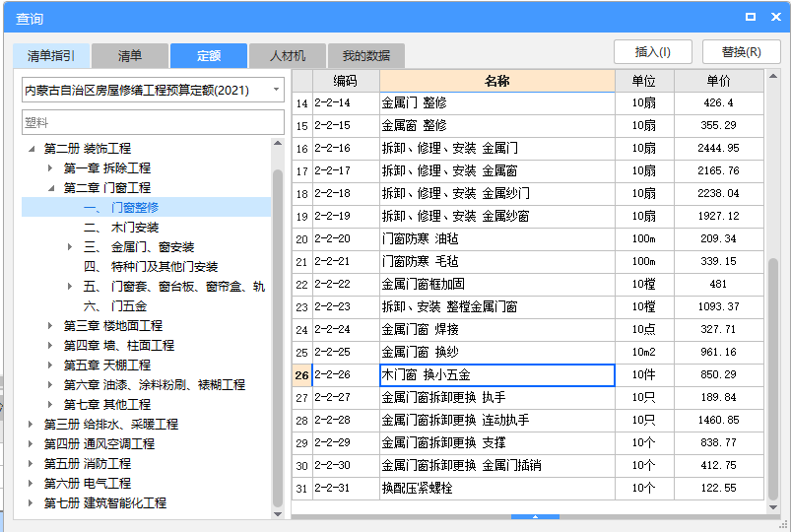Select tree item 二、木门安装
Image resolution: width=791 pixels, height=532 pixels.
pyautogui.click(x=121, y=228)
